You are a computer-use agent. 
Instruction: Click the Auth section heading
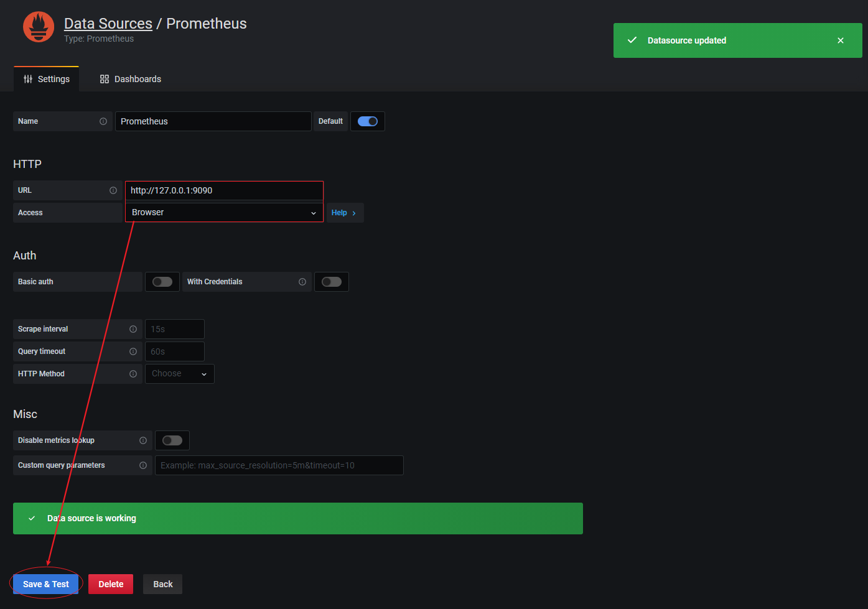pos(25,256)
